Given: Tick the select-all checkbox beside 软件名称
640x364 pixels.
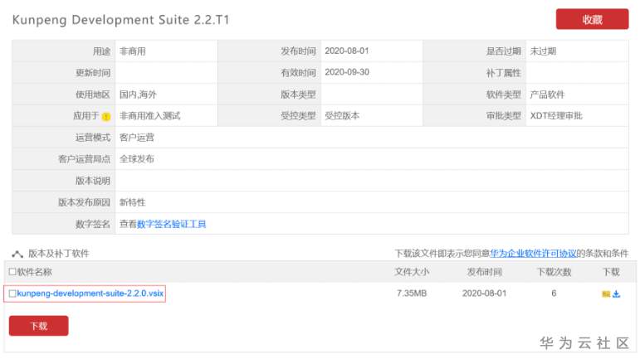Looking at the screenshot, I should 12,272.
